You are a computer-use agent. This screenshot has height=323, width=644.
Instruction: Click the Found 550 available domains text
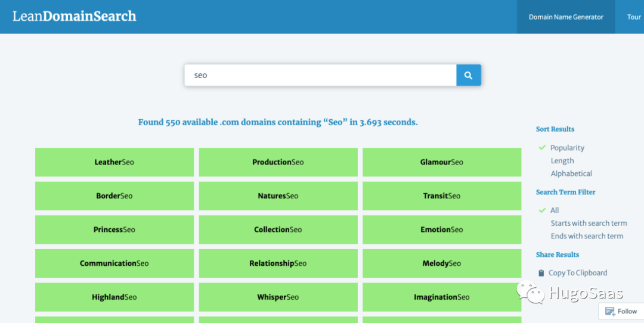pos(278,122)
